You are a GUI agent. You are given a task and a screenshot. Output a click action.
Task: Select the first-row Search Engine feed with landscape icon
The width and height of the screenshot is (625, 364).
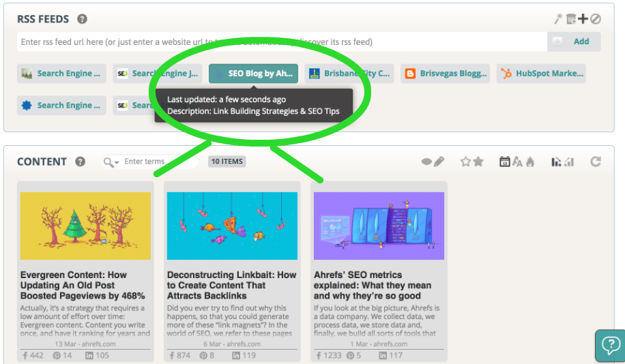61,74
